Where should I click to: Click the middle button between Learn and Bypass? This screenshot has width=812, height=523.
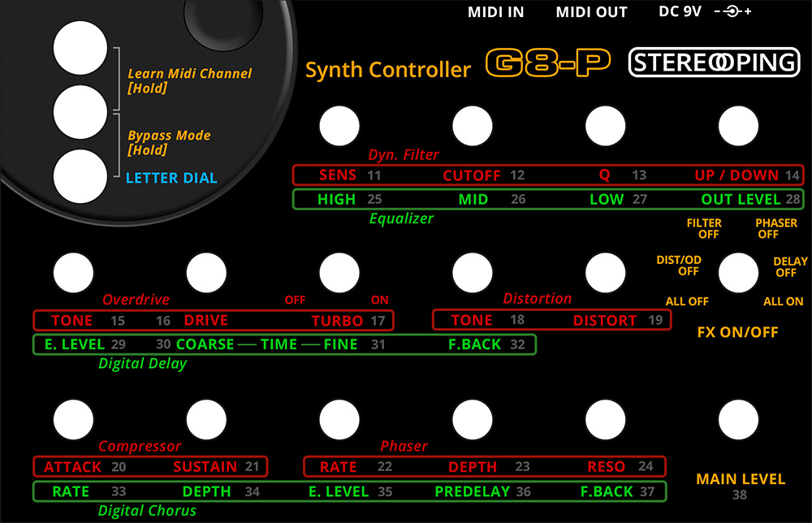pos(80,112)
